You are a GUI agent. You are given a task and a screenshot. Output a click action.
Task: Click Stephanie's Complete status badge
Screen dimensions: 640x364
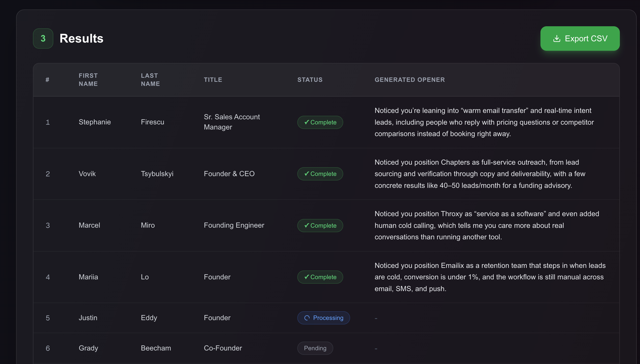(320, 122)
